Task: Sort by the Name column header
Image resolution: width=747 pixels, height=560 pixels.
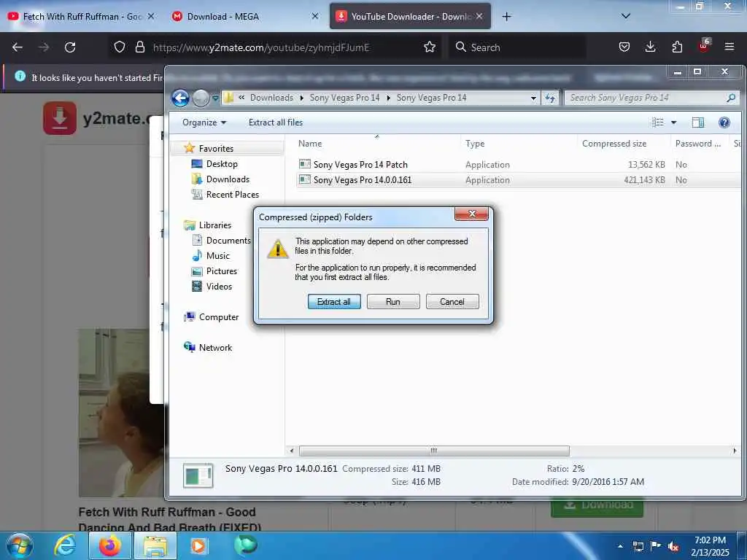Action: pyautogui.click(x=309, y=144)
